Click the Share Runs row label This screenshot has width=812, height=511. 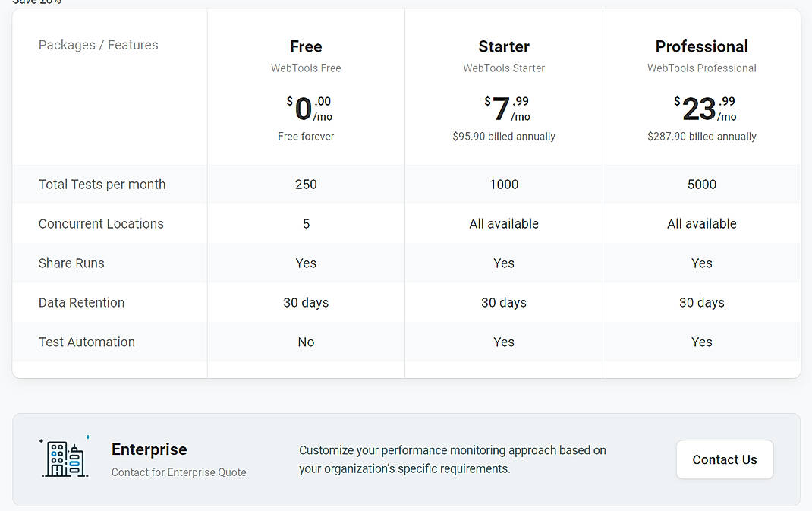click(71, 263)
